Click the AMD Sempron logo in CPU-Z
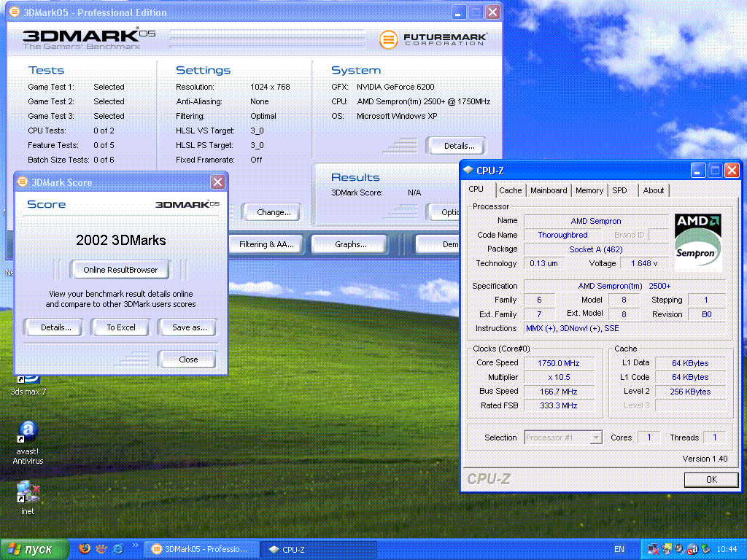This screenshot has width=747, height=560. pos(698,242)
